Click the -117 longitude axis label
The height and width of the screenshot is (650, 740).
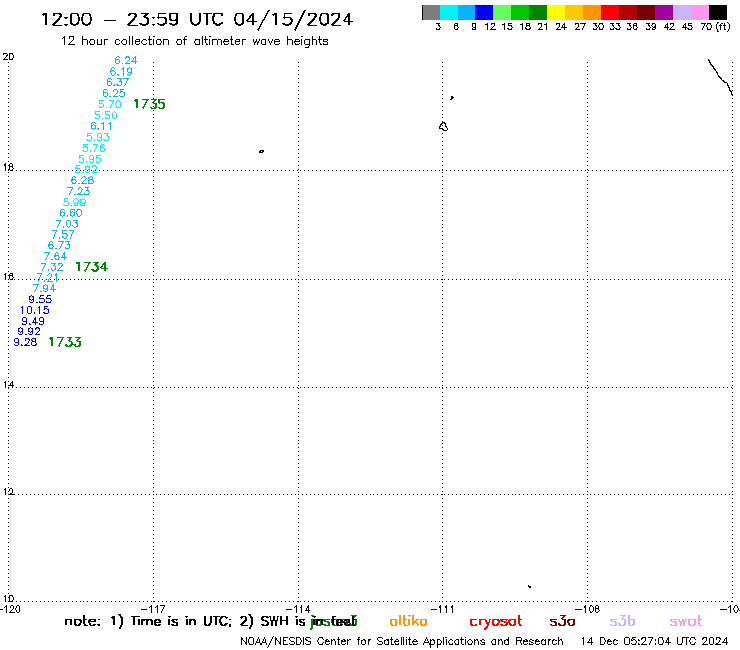point(154,609)
